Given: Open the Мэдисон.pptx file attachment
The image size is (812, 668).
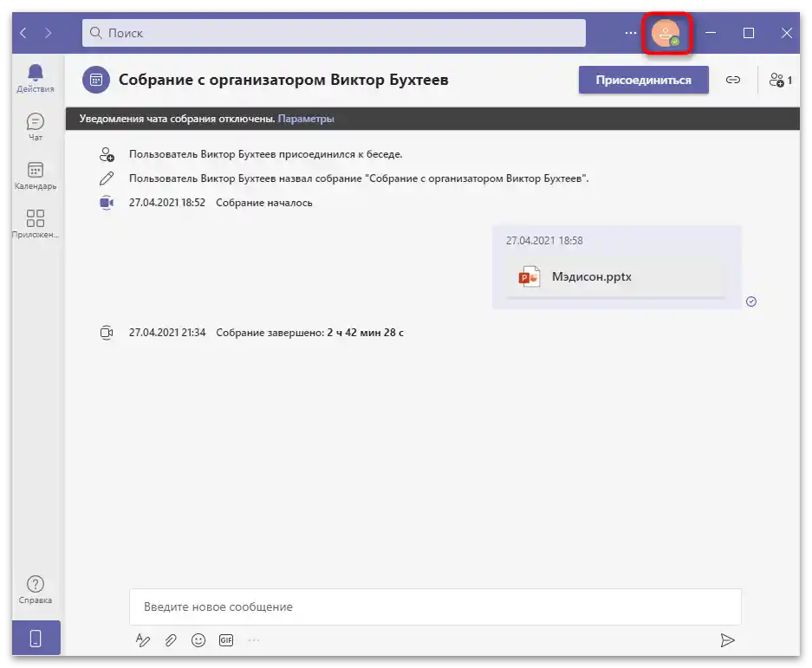Looking at the screenshot, I should coord(616,277).
